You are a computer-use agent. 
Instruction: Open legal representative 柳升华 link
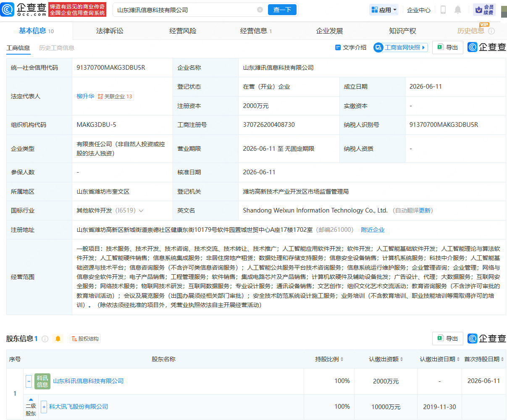pos(85,96)
